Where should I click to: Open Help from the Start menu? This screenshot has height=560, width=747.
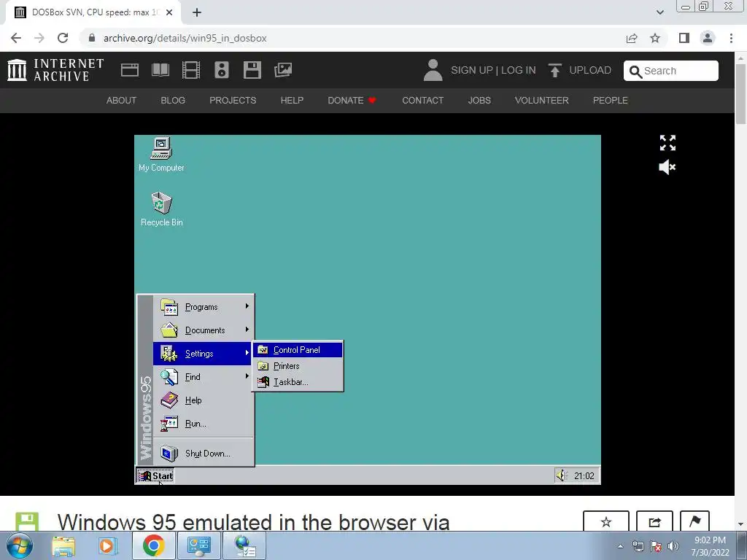204,400
